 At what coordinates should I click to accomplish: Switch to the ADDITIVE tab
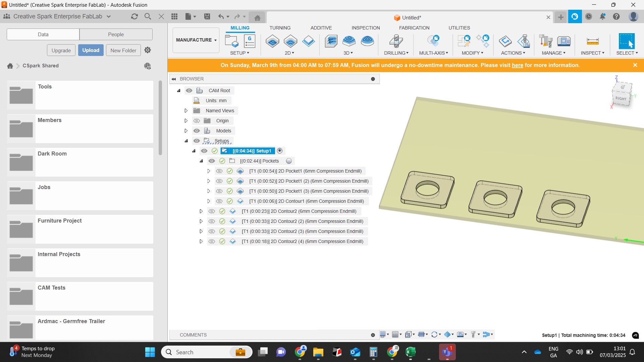pyautogui.click(x=321, y=28)
